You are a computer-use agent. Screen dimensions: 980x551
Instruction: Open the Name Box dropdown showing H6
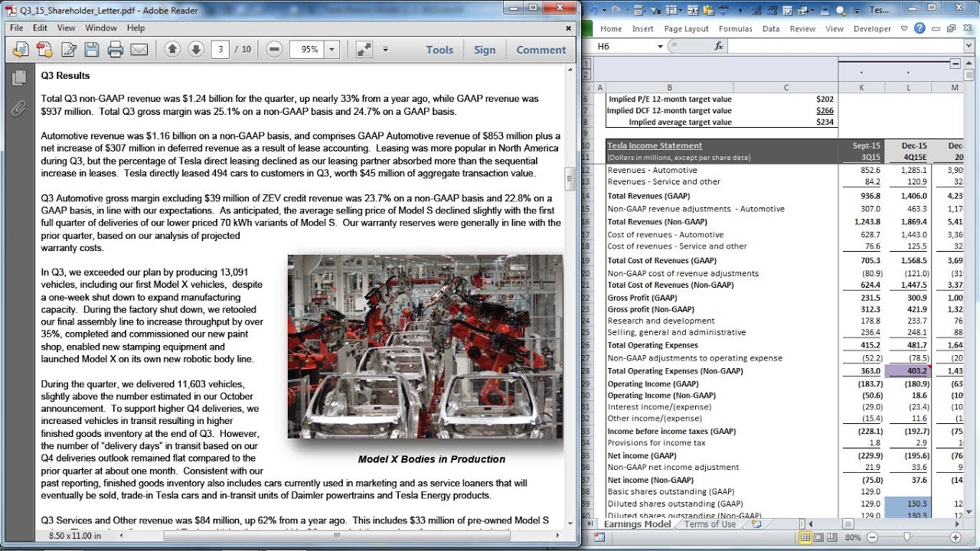tap(660, 46)
